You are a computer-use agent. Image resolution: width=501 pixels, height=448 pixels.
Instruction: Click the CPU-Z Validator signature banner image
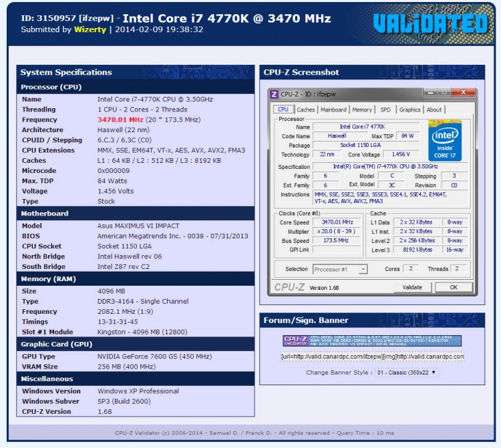[372, 341]
